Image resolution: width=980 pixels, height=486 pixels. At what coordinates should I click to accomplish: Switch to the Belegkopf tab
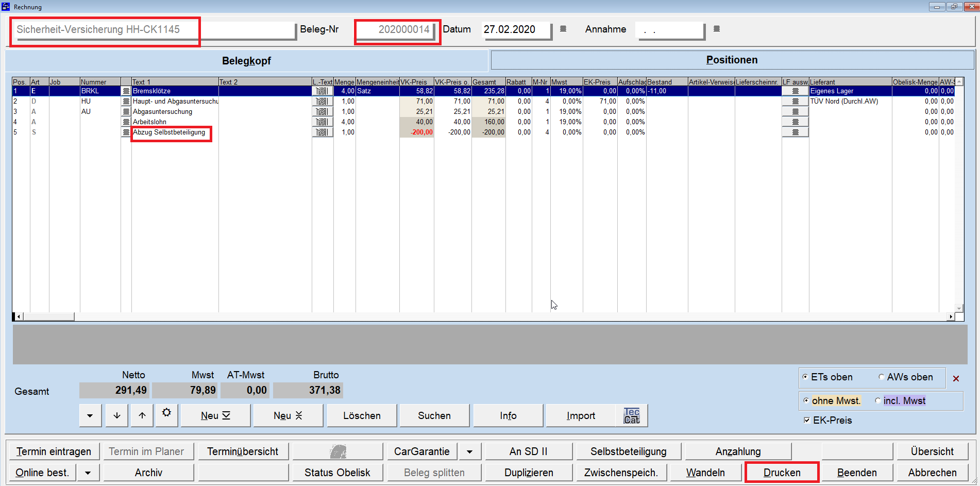point(246,60)
